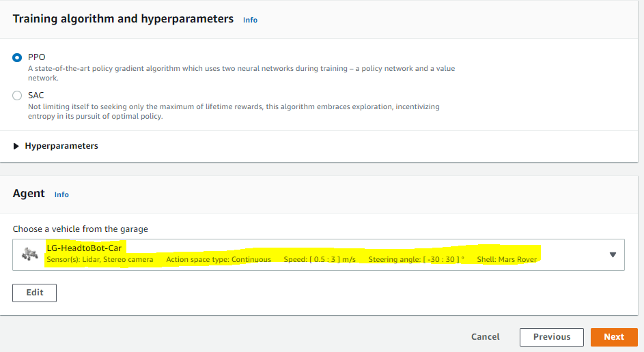Viewport: 644px width, 352px height.
Task: Click the Agent section heading
Action: (29, 193)
